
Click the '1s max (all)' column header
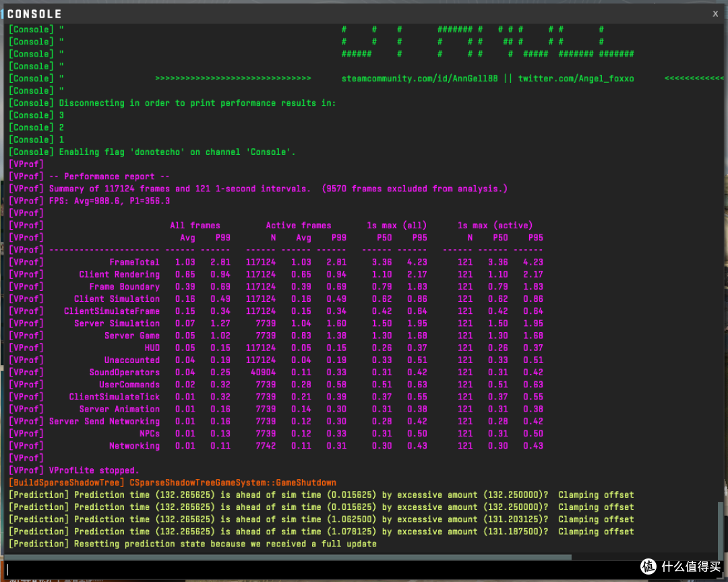click(396, 226)
